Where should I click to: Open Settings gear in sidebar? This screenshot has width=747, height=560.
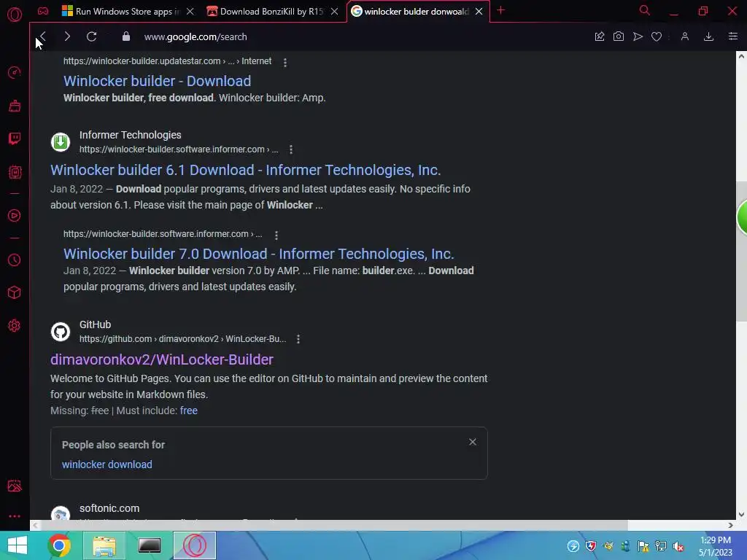click(15, 326)
